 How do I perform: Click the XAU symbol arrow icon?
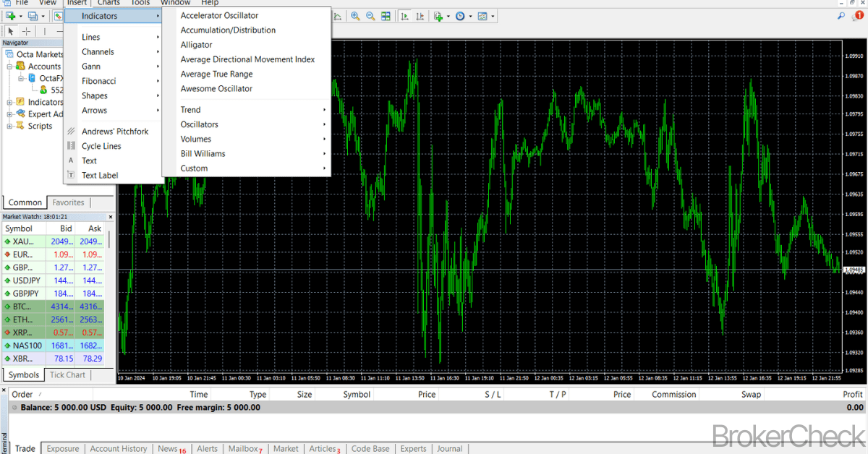[7, 241]
